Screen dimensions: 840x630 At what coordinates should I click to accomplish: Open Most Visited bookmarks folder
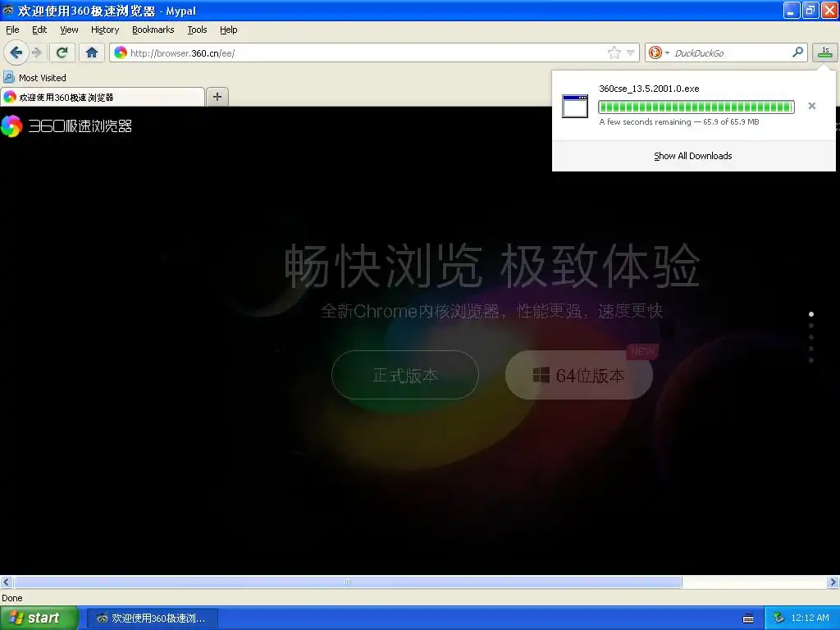[34, 78]
